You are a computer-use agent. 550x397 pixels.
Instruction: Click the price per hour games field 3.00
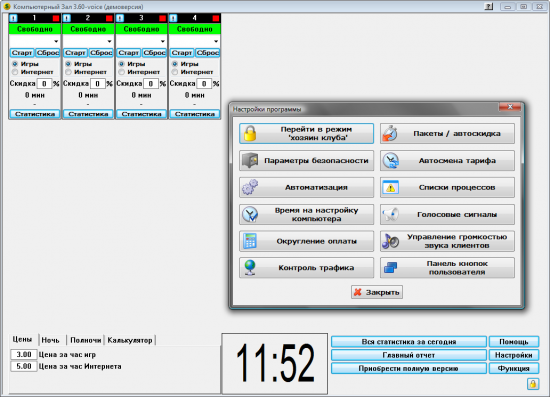[24, 355]
